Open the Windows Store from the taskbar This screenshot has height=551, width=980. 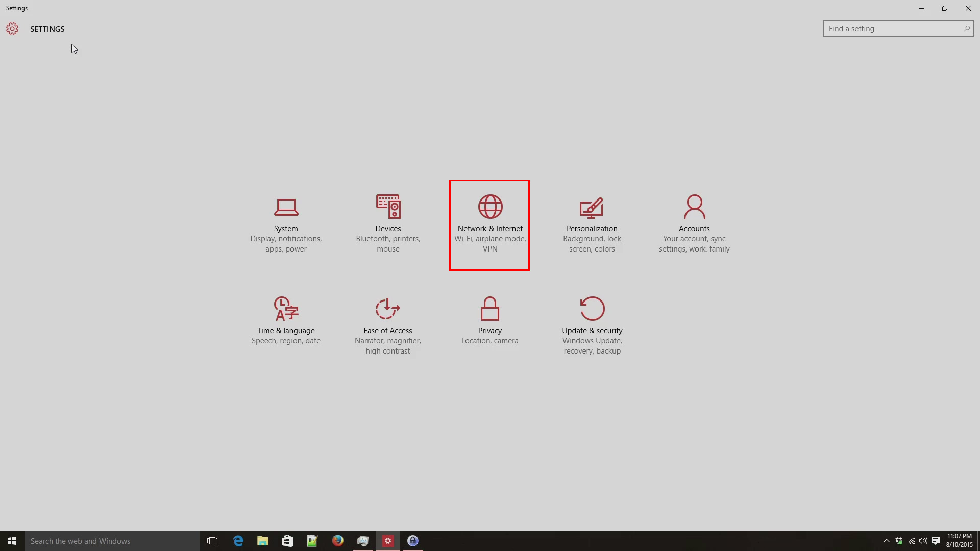[287, 541]
